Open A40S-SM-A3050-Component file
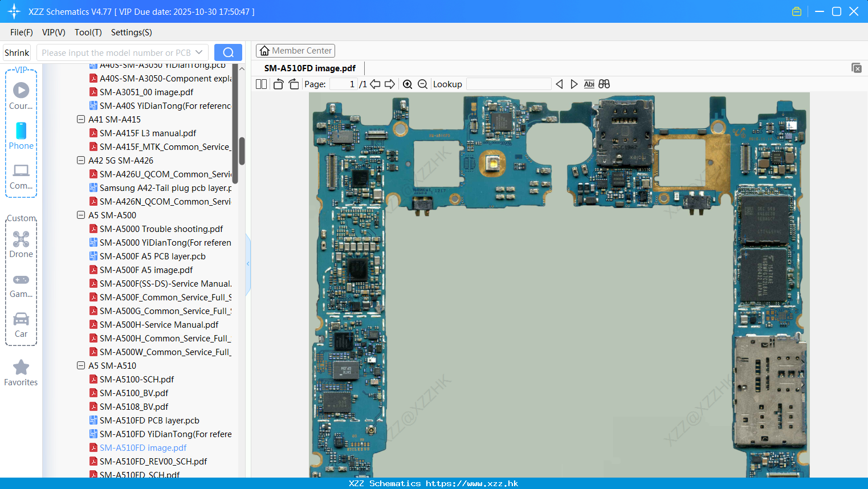 point(160,78)
